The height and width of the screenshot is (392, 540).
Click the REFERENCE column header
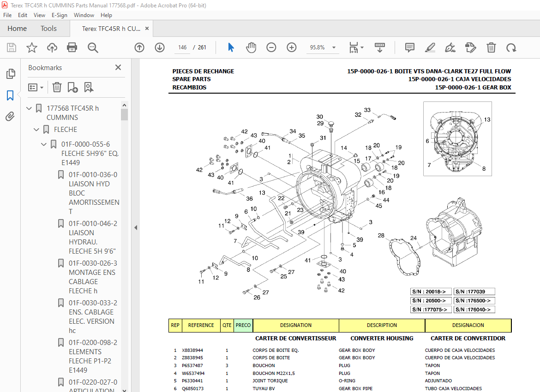pyautogui.click(x=201, y=325)
